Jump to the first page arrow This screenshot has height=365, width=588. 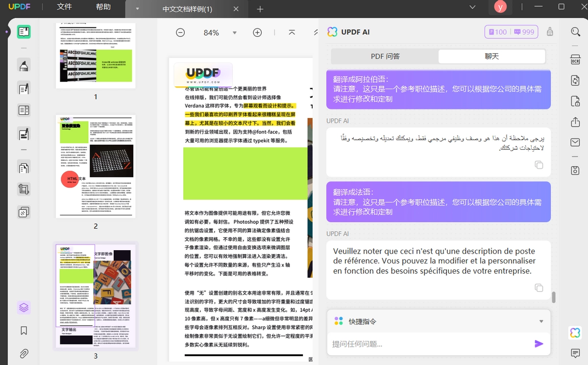[x=292, y=32]
